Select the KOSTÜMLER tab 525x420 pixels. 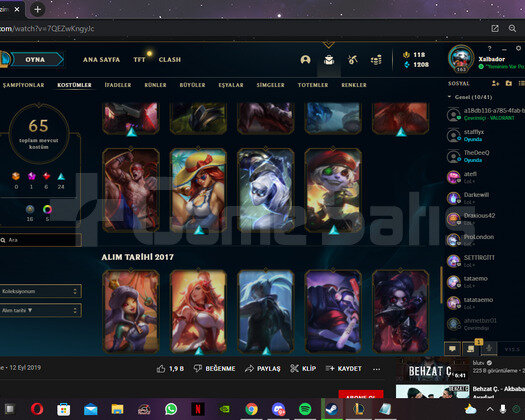click(74, 85)
